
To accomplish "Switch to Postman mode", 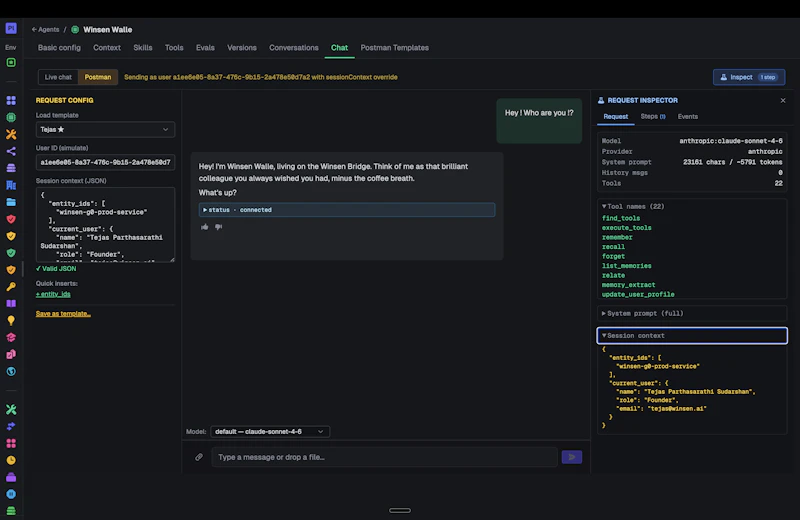I will (98, 77).
